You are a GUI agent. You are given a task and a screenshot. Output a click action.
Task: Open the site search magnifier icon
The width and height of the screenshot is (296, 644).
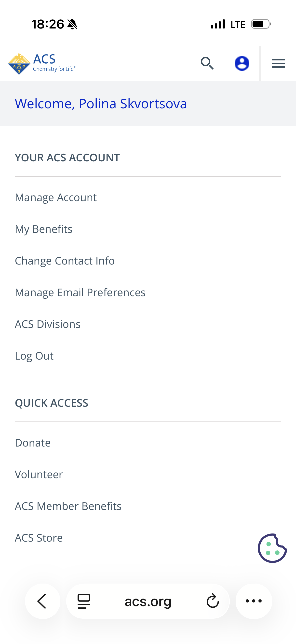(207, 63)
